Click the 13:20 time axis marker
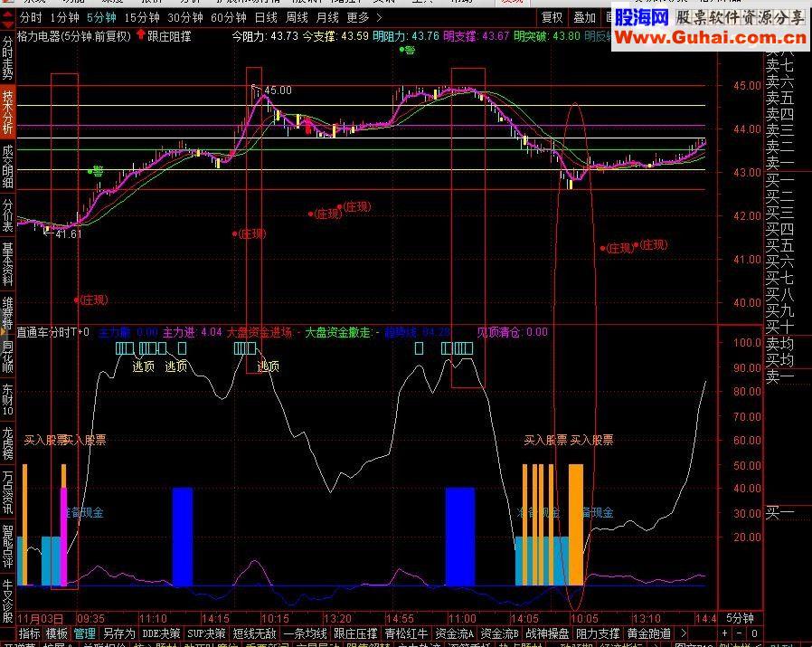The width and height of the screenshot is (812, 647). 337,618
